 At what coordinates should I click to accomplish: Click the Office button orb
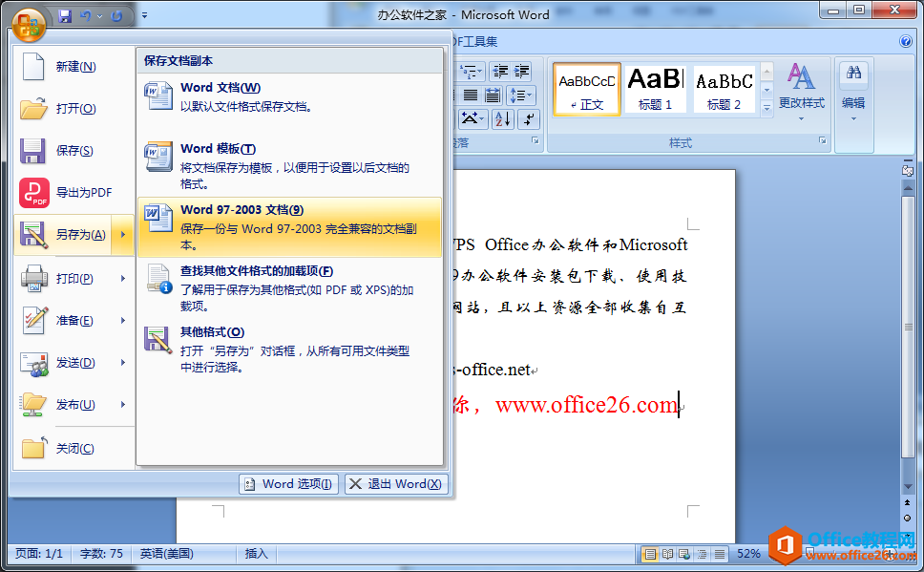click(29, 24)
